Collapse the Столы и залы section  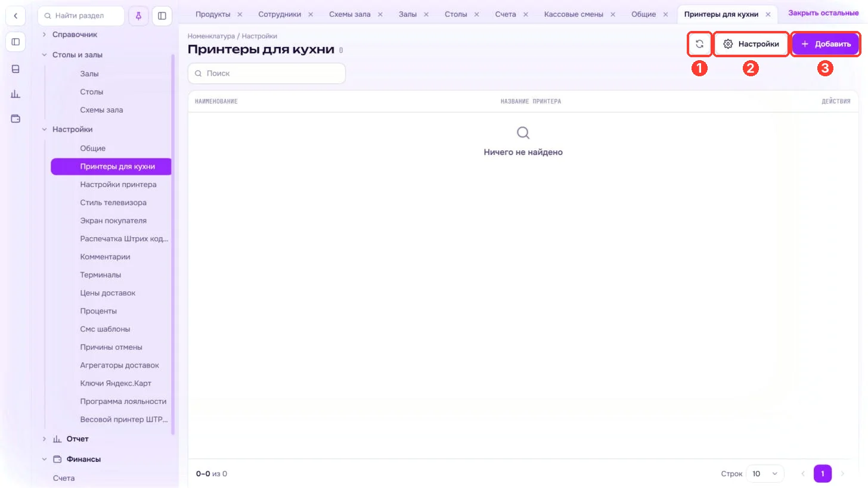click(44, 55)
